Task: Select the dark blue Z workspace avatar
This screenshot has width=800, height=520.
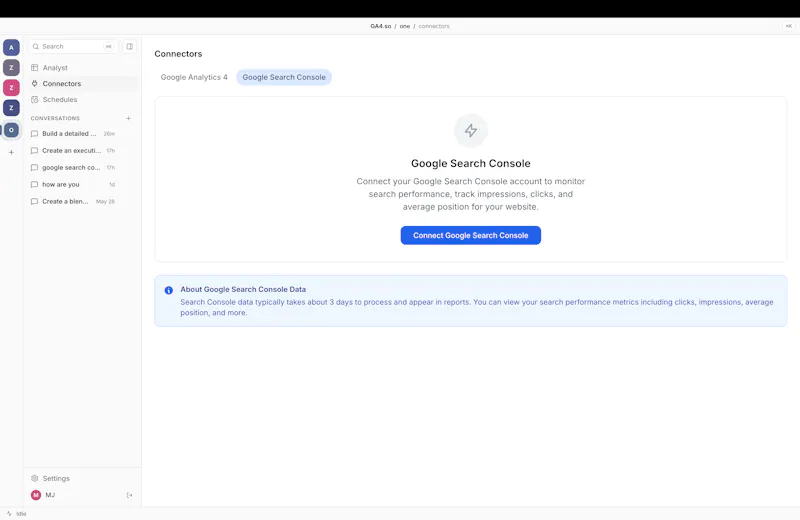Action: point(11,108)
